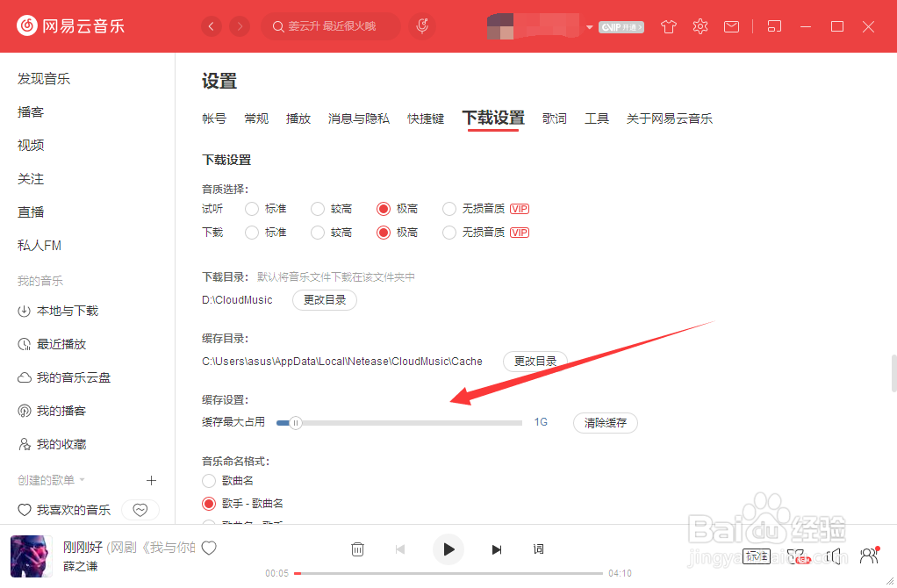Skip to the next track

[497, 549]
